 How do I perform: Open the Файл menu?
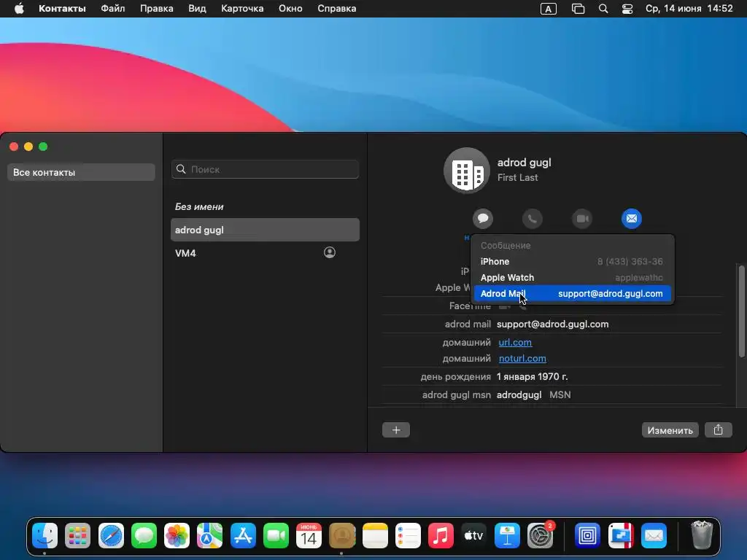click(x=113, y=9)
